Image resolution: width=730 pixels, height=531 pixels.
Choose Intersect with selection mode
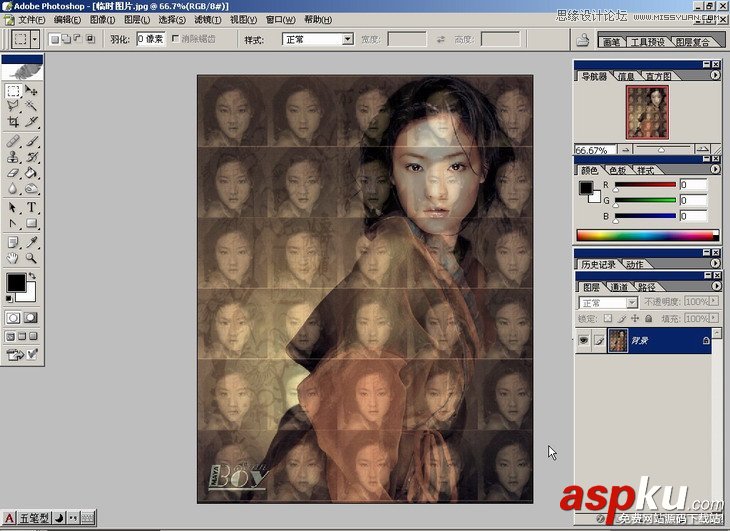click(x=90, y=39)
